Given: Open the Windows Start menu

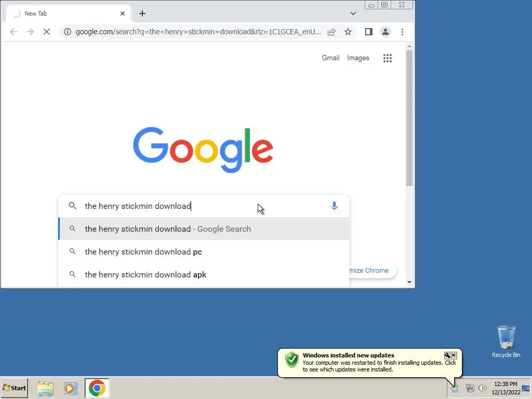Looking at the screenshot, I should (14, 388).
